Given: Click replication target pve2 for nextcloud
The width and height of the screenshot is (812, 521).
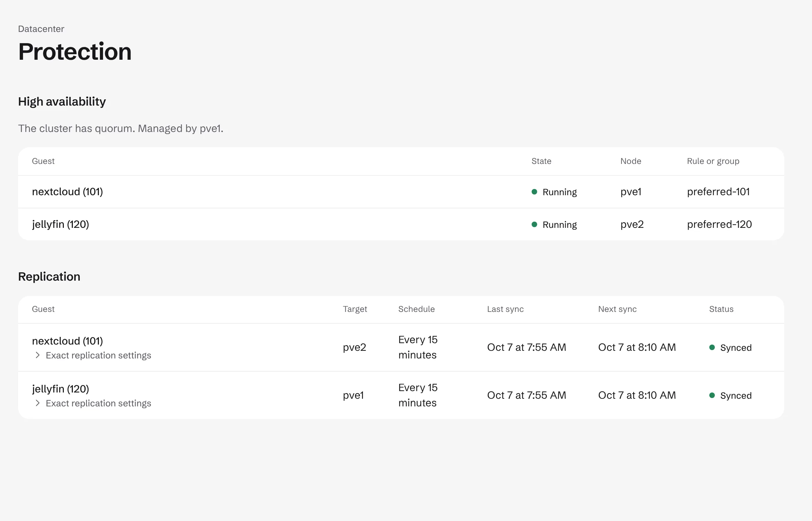Looking at the screenshot, I should click(354, 347).
